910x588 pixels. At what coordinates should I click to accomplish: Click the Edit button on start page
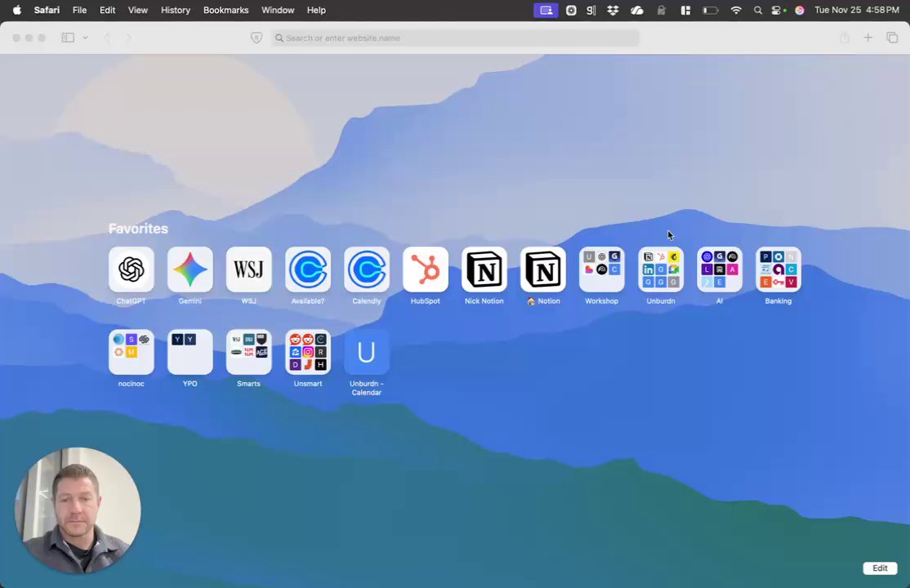click(x=880, y=568)
